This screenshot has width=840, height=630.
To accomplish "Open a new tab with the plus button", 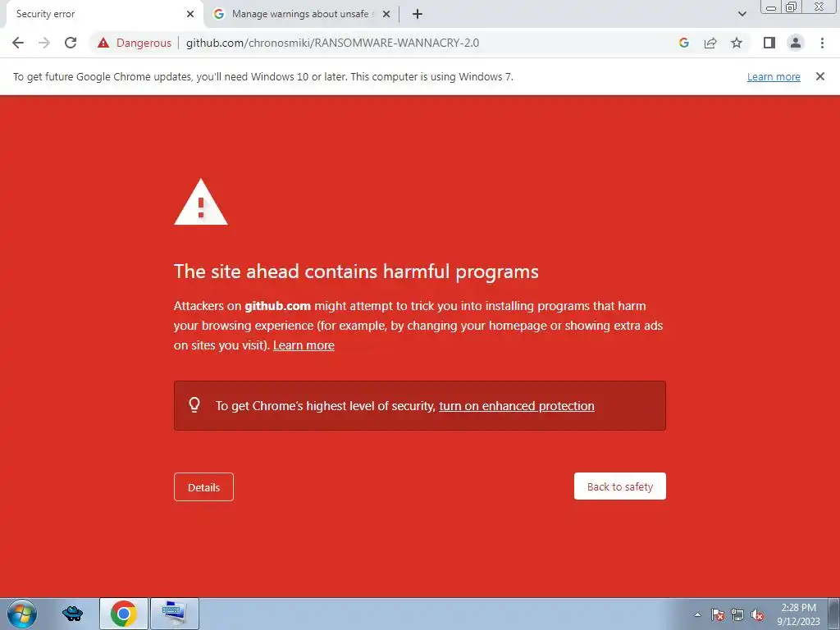I will point(418,14).
